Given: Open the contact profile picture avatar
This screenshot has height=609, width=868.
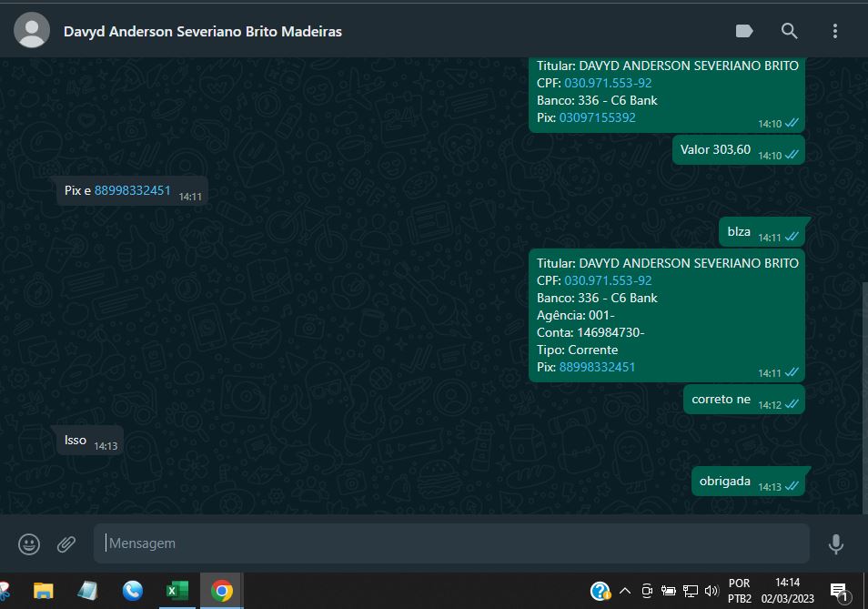Looking at the screenshot, I should [32, 31].
